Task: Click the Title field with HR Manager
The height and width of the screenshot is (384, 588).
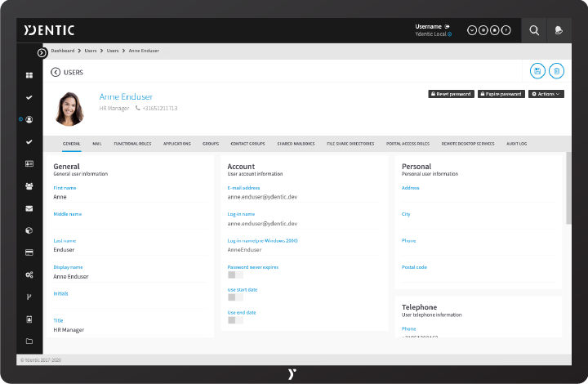Action: (x=130, y=330)
